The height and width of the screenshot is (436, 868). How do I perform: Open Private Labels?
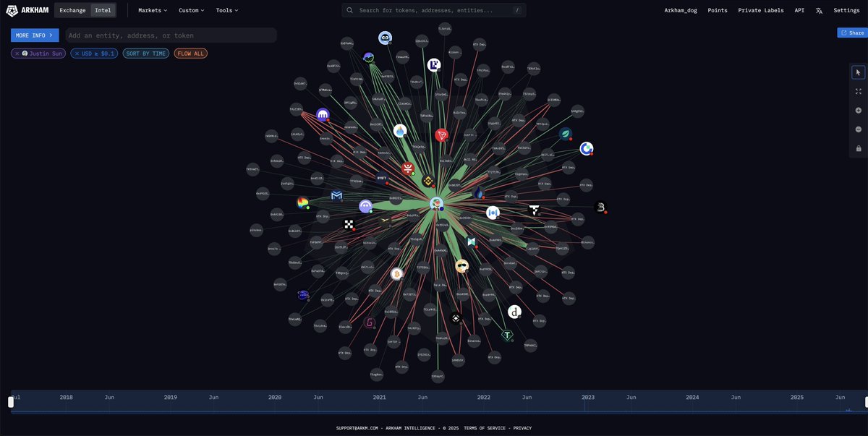tap(761, 10)
